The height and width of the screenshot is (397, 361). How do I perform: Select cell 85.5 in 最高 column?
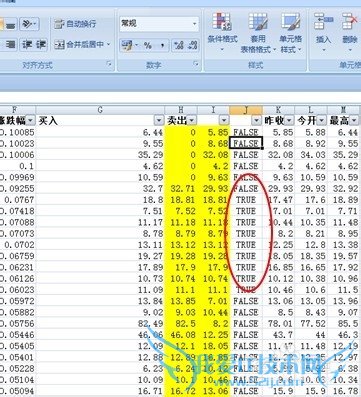click(x=344, y=323)
